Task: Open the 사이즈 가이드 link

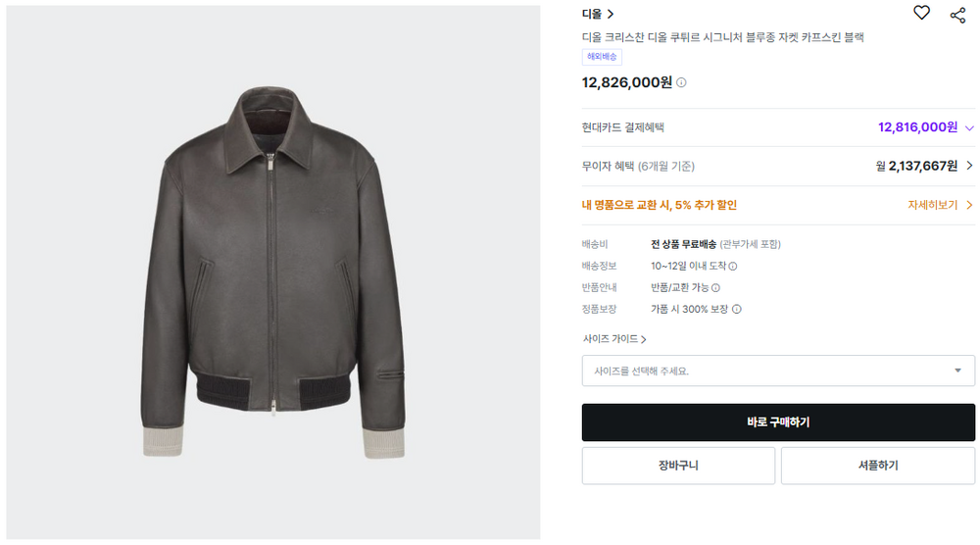Action: 614,339
